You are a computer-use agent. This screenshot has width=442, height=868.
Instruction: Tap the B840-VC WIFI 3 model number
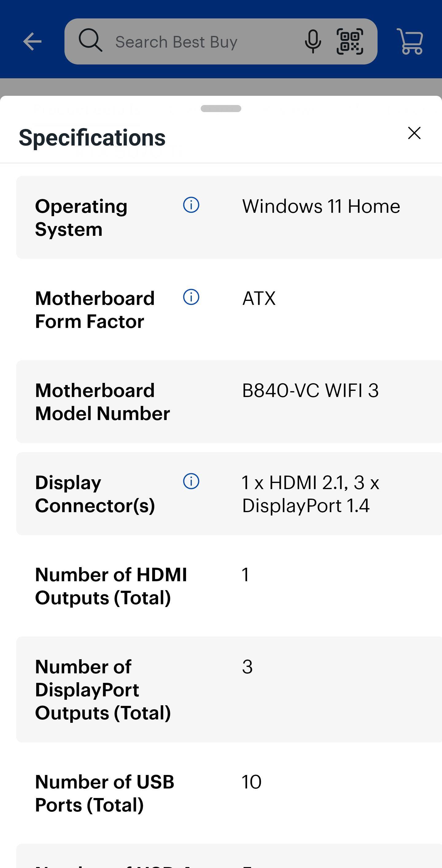[x=310, y=391]
